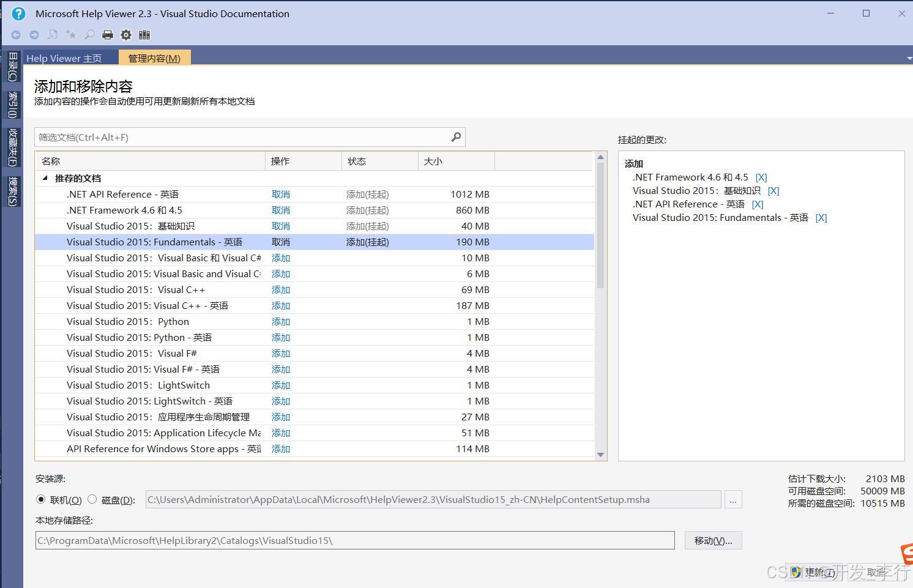Open viewer options with the gear icon
The height and width of the screenshot is (588, 913).
126,35
